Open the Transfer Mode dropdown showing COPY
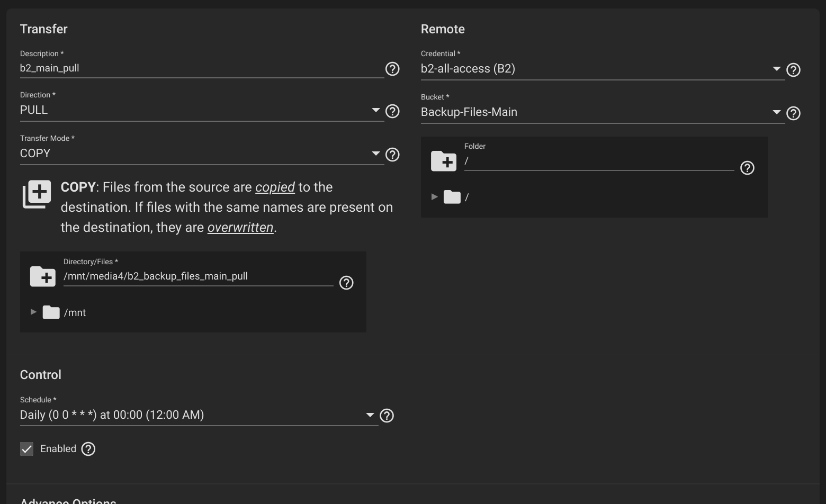Screen dimensions: 826x504 pos(202,154)
